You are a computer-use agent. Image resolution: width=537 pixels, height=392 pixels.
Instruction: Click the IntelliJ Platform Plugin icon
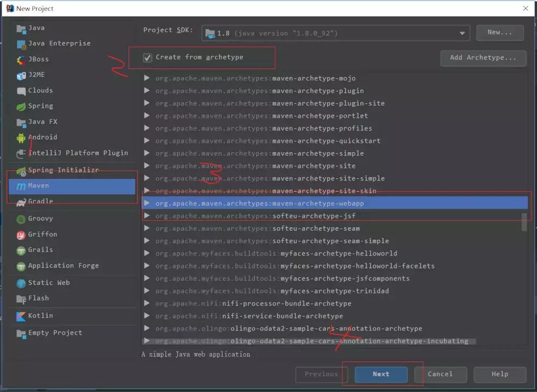pyautogui.click(x=21, y=154)
